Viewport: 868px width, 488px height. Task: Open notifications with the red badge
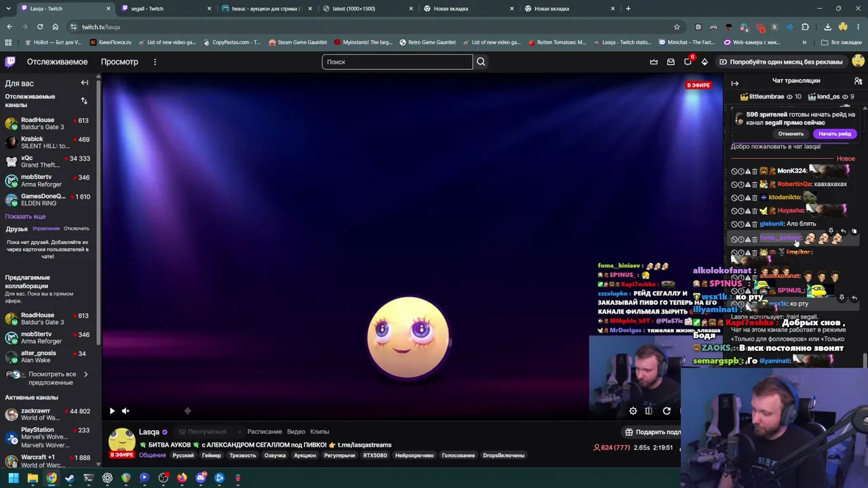[688, 61]
